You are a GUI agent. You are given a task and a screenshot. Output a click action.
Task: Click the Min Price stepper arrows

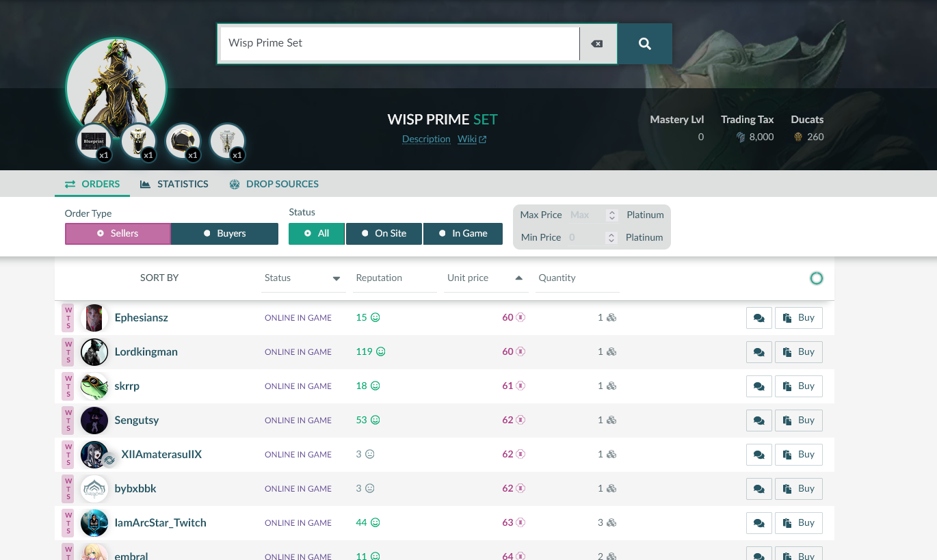(612, 238)
